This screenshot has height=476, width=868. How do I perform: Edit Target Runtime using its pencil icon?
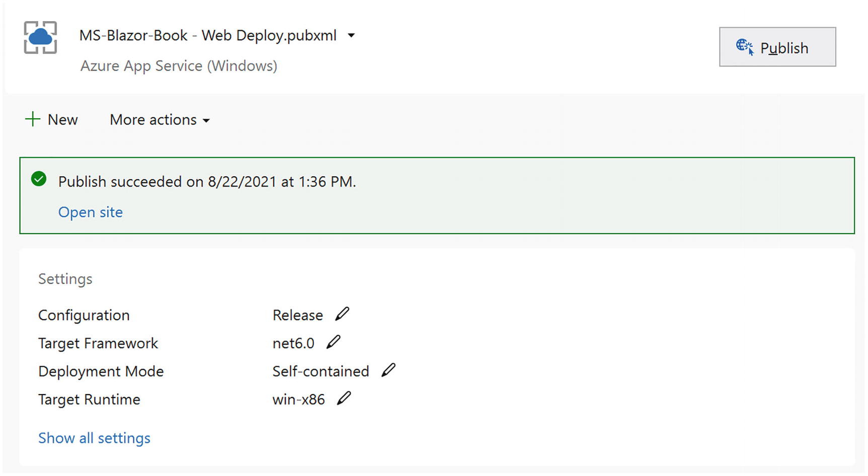coord(344,399)
